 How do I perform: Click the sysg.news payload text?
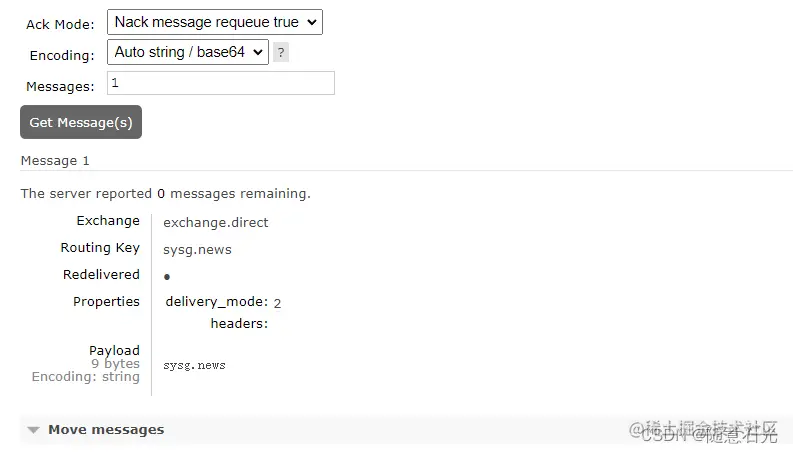[194, 365]
